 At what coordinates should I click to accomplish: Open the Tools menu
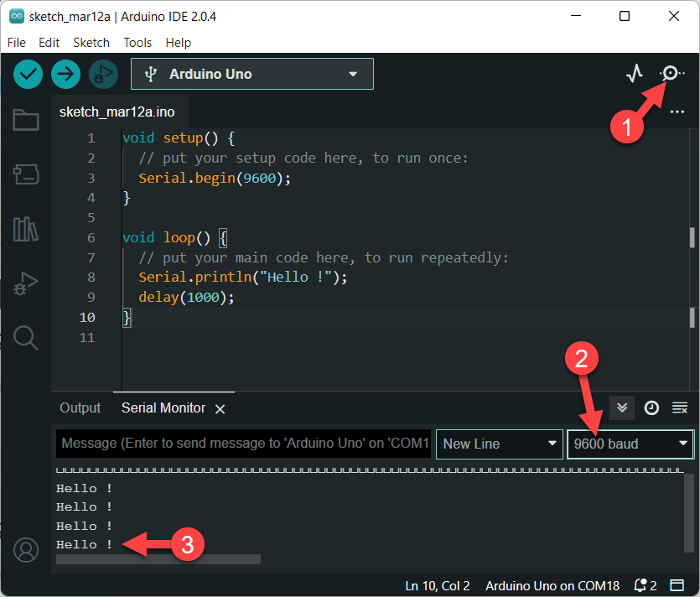point(137,43)
